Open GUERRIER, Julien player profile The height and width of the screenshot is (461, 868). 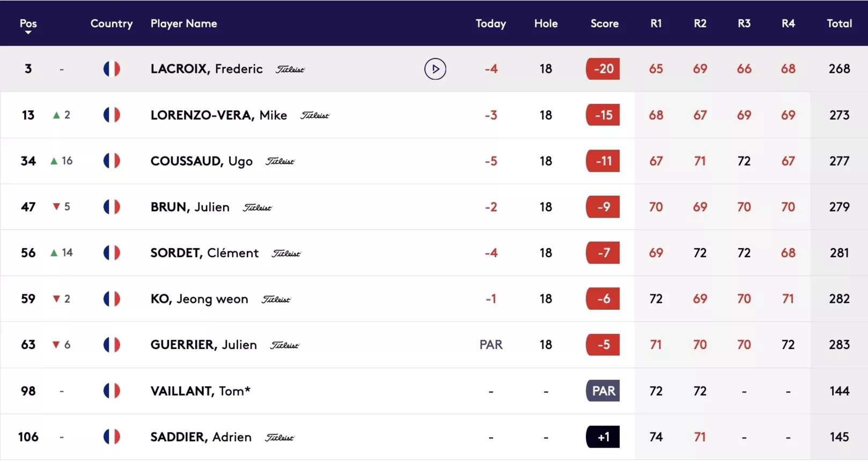[x=203, y=345]
